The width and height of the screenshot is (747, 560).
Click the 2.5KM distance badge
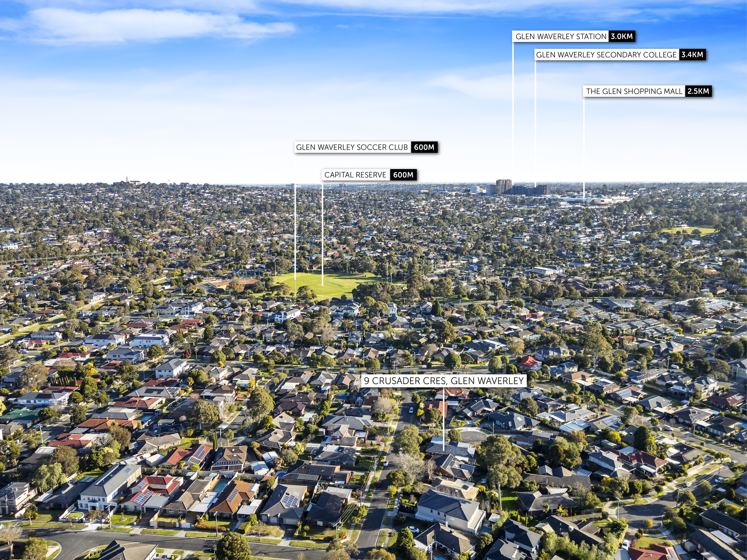point(698,91)
